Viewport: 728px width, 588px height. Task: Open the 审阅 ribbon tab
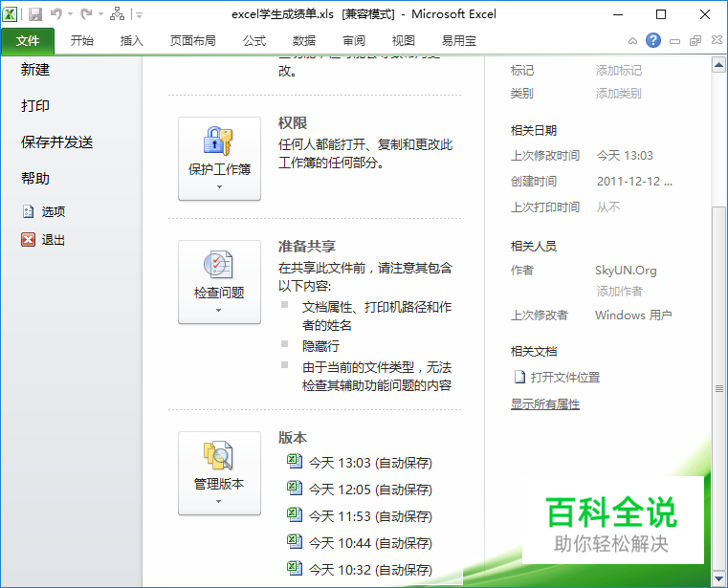pyautogui.click(x=354, y=41)
